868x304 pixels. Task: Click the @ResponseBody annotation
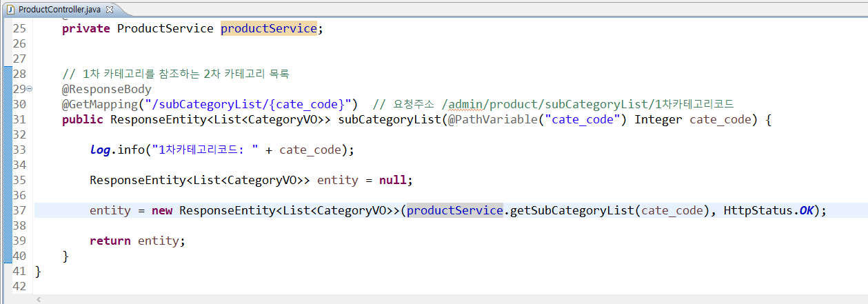(107, 89)
